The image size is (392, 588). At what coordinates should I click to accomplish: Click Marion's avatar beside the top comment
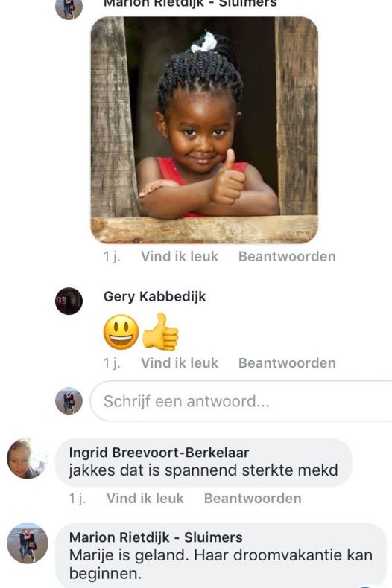[69, 7]
